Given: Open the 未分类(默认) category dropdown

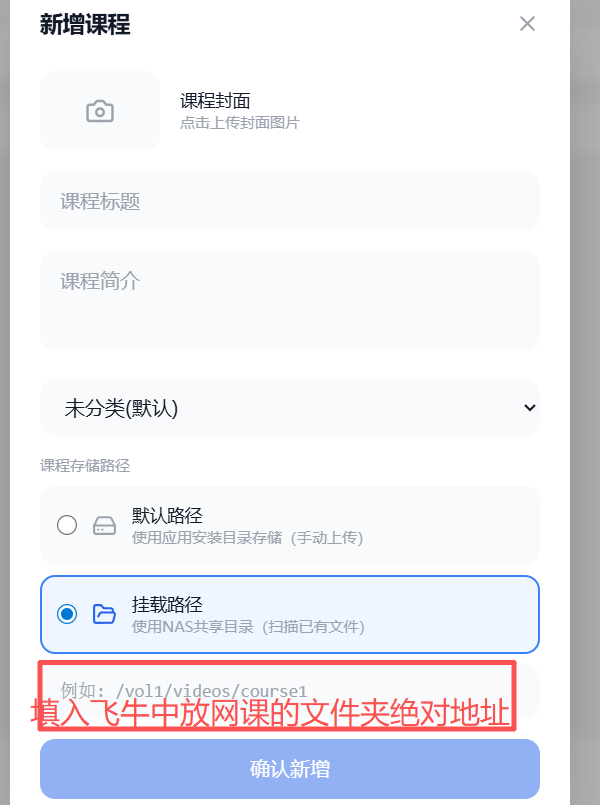Looking at the screenshot, I should 290,408.
